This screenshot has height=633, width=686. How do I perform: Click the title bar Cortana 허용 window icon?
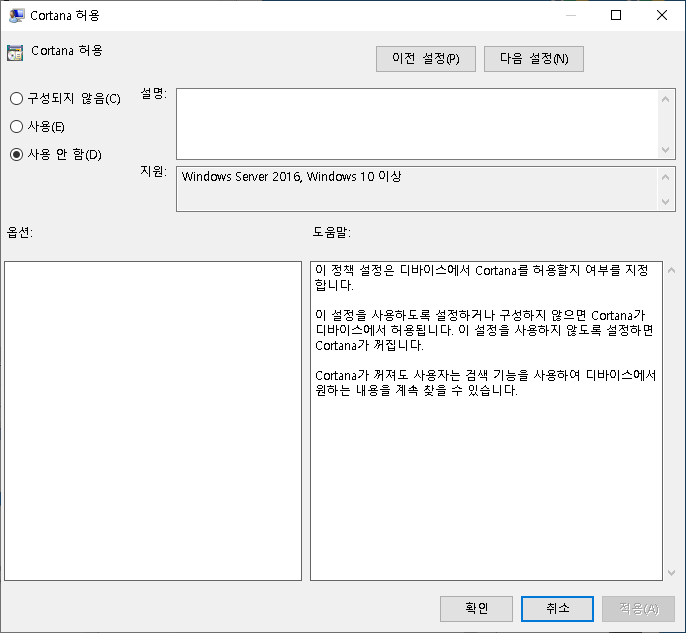pyautogui.click(x=16, y=15)
